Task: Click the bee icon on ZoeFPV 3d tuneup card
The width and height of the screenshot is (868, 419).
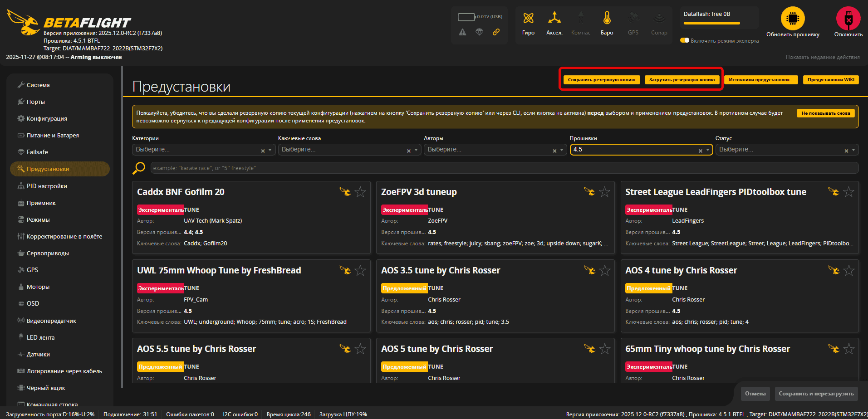Action: (x=589, y=192)
